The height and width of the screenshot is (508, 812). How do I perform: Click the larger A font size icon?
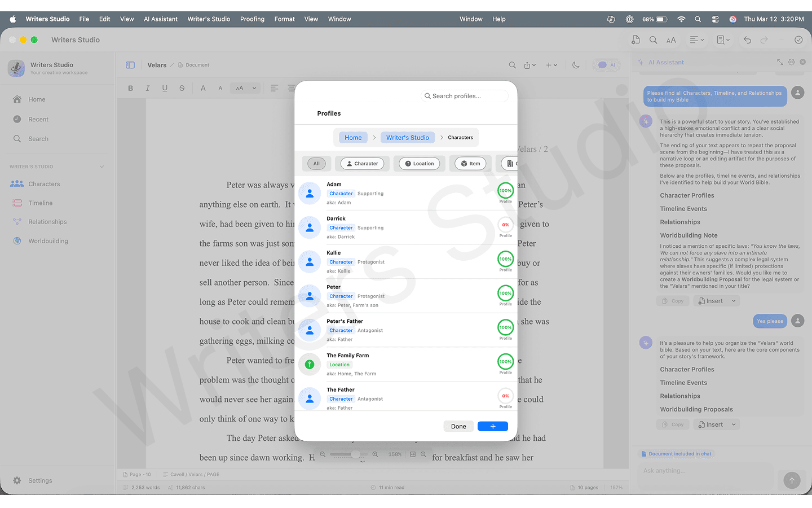pos(203,88)
